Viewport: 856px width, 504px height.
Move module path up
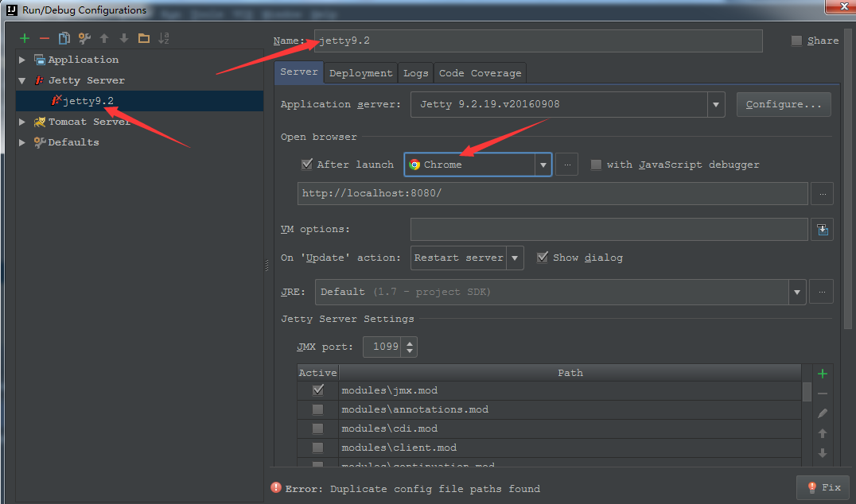click(822, 433)
